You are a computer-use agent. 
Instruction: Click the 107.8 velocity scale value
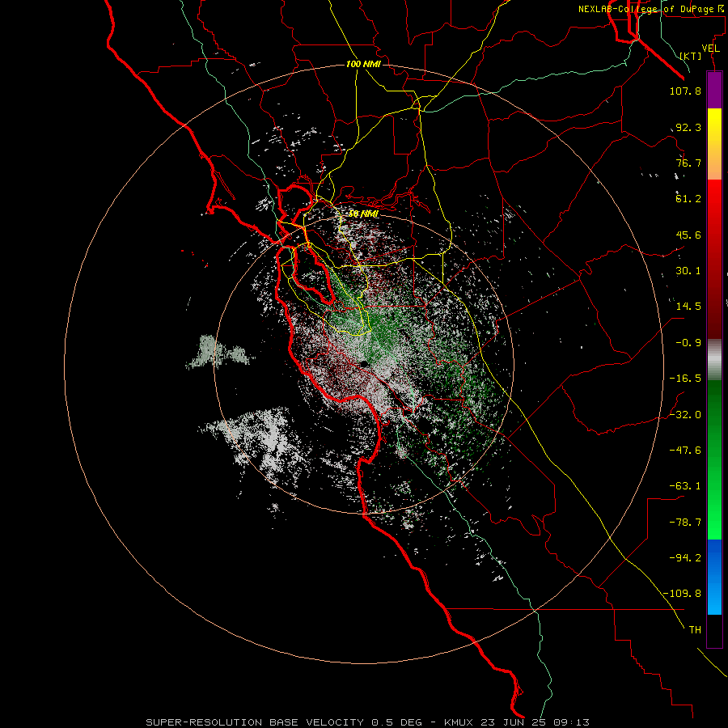[685, 91]
